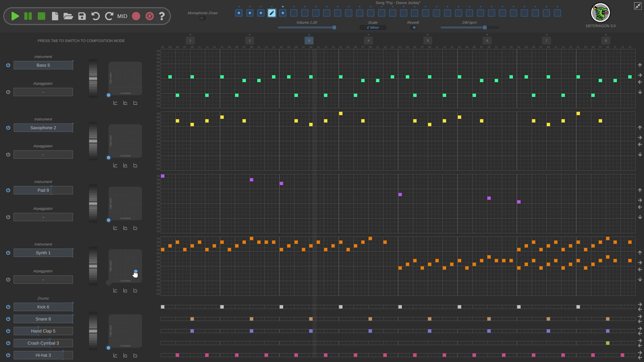Click the Kick 6 drum selector
This screenshot has width=644, height=362.
coord(43,307)
